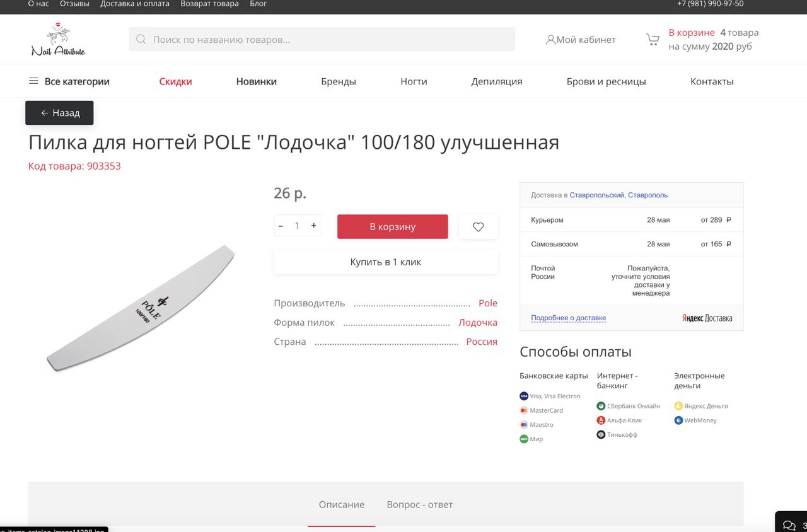807x532 pixels.
Task: Increase quantity with plus button
Action: coord(313,226)
